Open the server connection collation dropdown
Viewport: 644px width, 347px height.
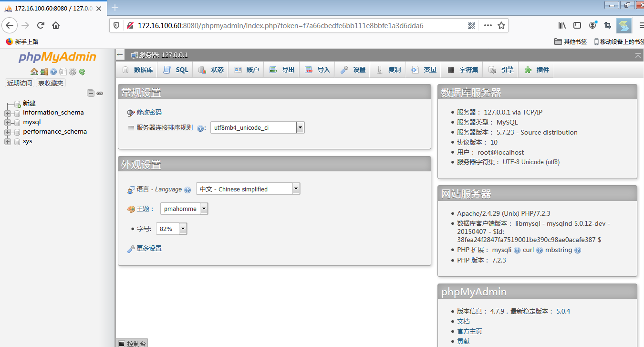258,127
